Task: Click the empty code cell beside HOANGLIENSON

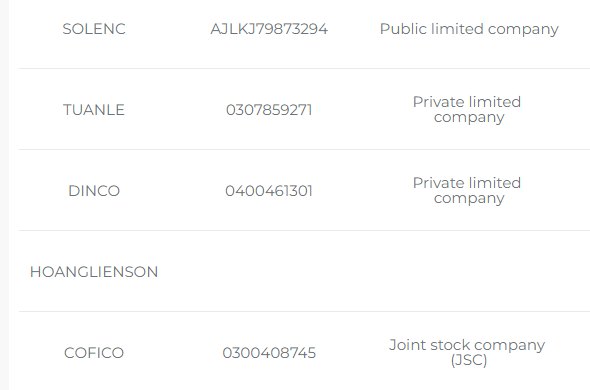Action: (x=269, y=271)
